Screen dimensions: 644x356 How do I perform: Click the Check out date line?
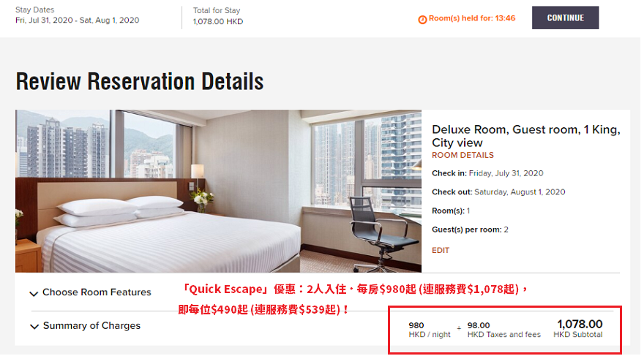498,192
